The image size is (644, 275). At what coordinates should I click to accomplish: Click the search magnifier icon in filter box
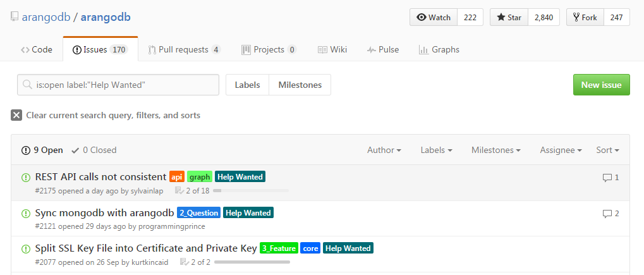(28, 85)
